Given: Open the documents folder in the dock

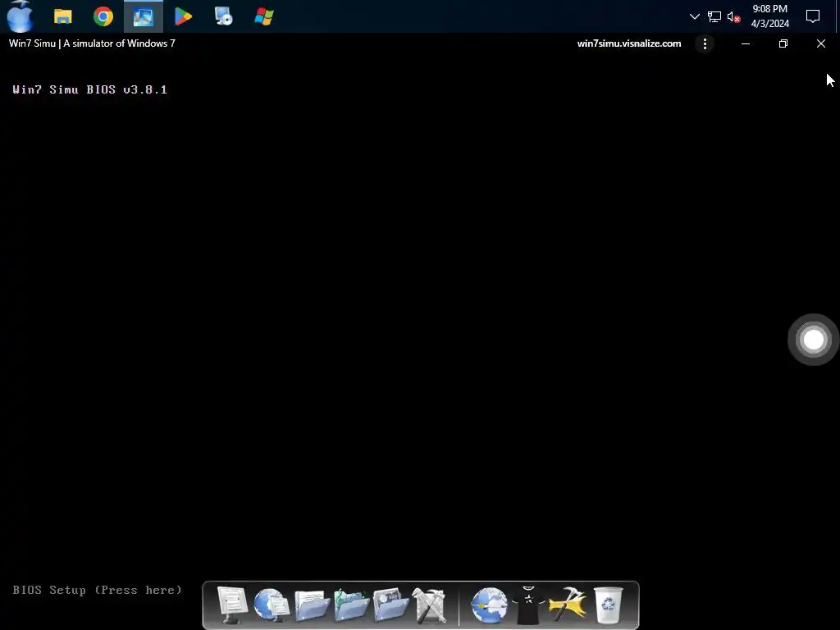Looking at the screenshot, I should pos(311,605).
